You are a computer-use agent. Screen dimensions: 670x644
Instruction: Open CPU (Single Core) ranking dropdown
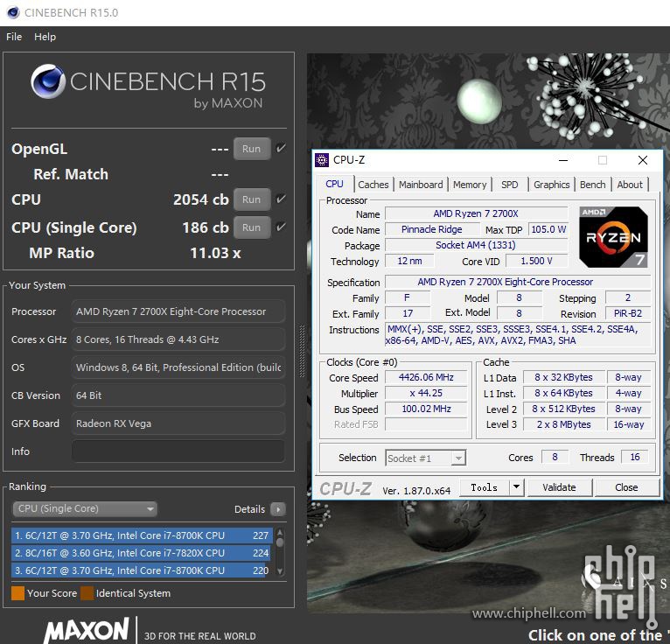pos(85,508)
